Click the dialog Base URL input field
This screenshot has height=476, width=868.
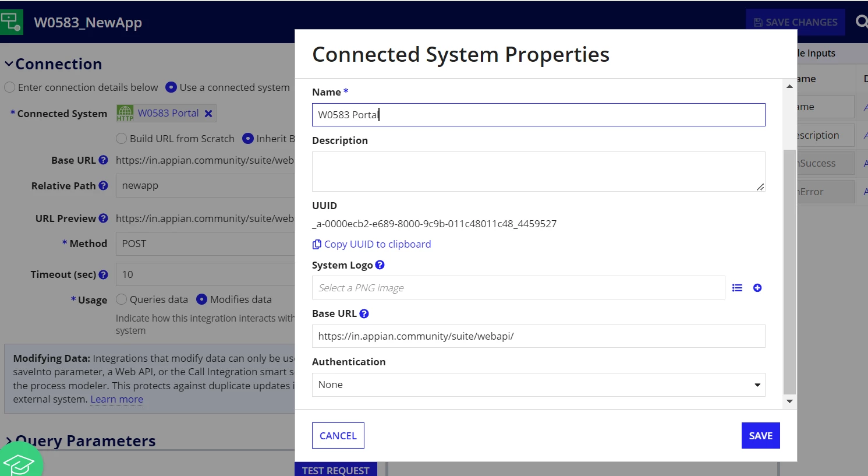click(538, 336)
